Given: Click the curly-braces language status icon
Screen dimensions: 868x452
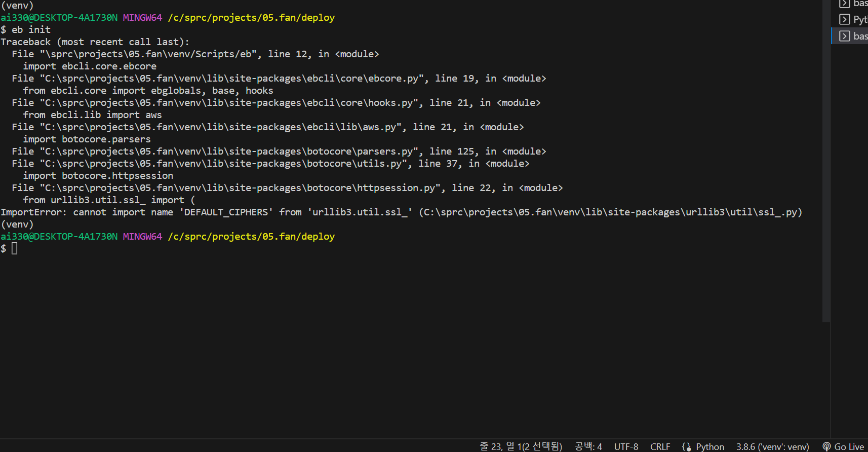Looking at the screenshot, I should 686,446.
